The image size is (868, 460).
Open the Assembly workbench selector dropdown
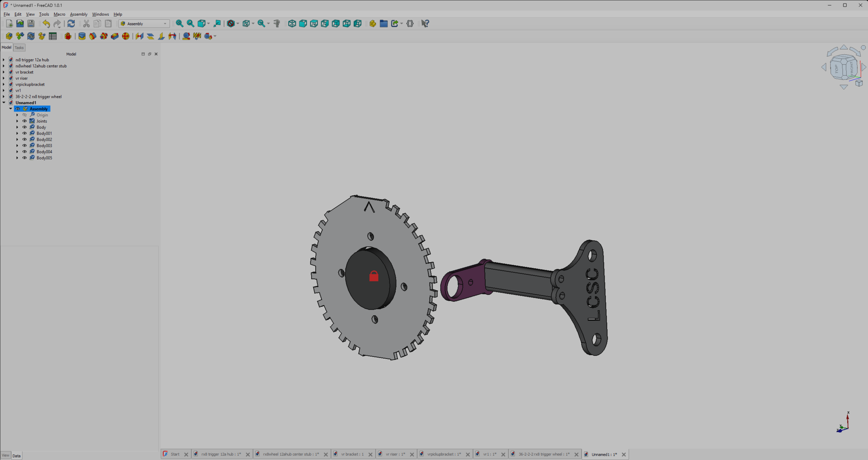pos(144,23)
